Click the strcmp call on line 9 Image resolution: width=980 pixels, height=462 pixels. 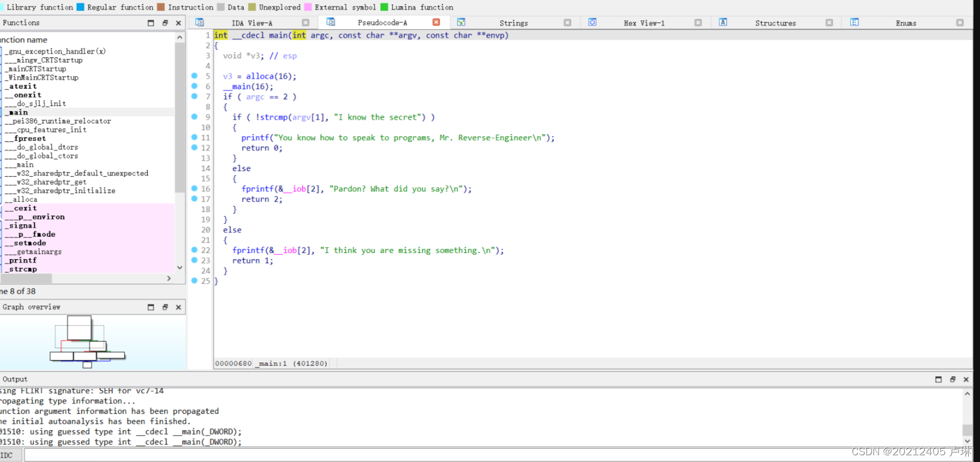coord(274,117)
